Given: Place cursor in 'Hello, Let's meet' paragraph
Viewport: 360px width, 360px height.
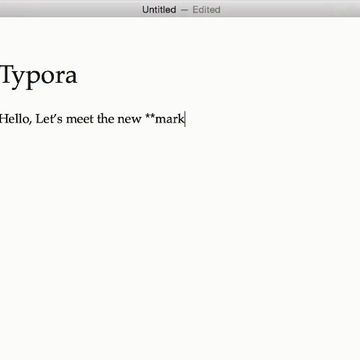Looking at the screenshot, I should click(x=92, y=119).
